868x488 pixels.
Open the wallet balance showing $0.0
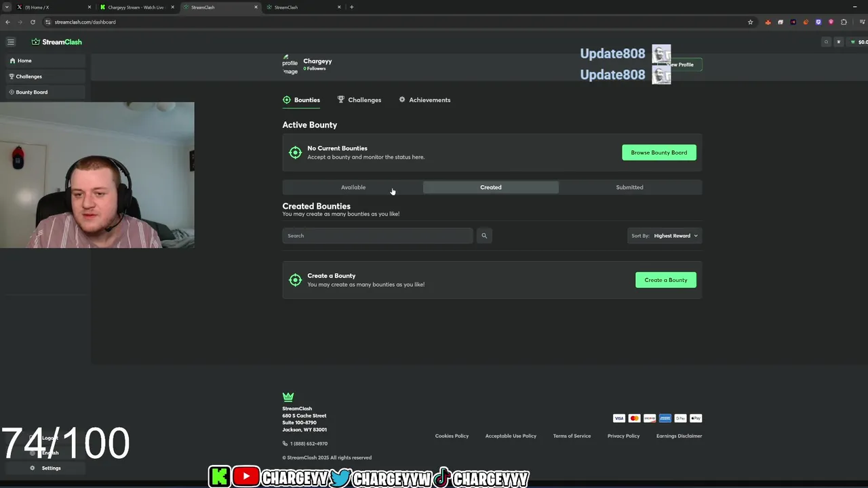click(x=858, y=42)
